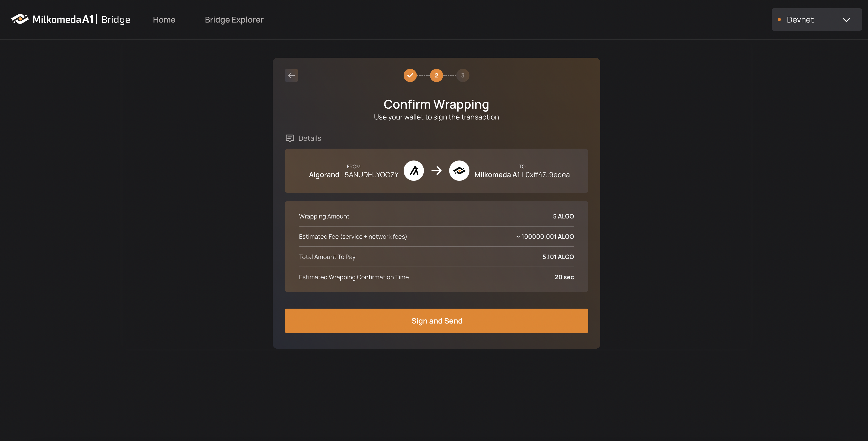
Task: Click 'Use your wallet to sign' subtitle
Action: coord(436,117)
